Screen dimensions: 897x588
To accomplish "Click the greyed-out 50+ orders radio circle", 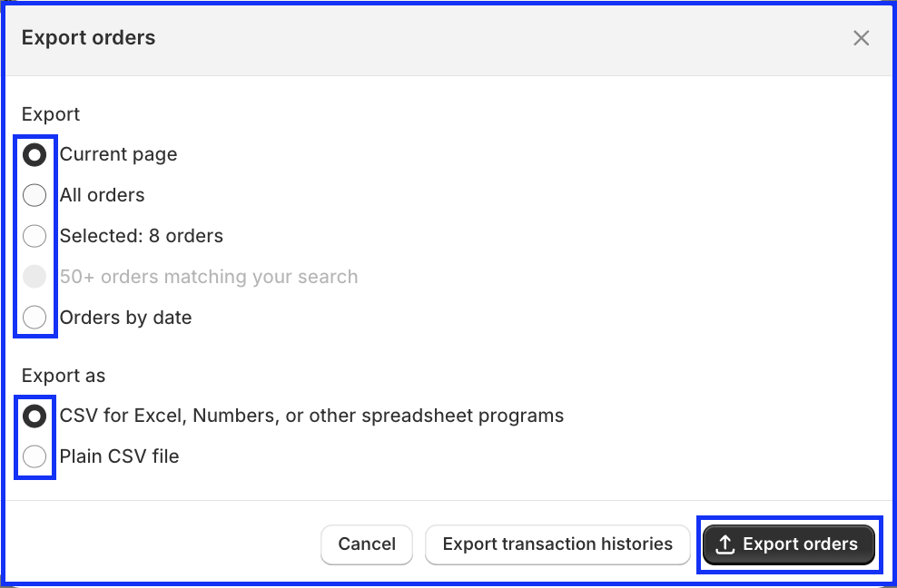I will pos(34,277).
